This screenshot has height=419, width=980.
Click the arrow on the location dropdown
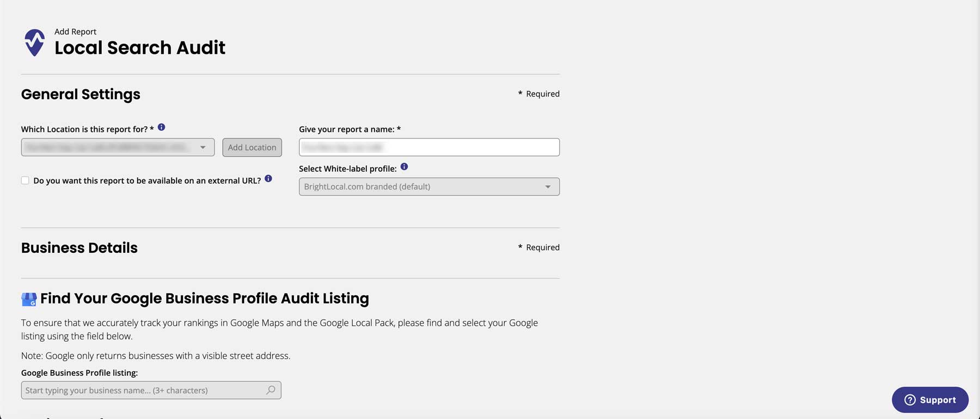click(203, 147)
